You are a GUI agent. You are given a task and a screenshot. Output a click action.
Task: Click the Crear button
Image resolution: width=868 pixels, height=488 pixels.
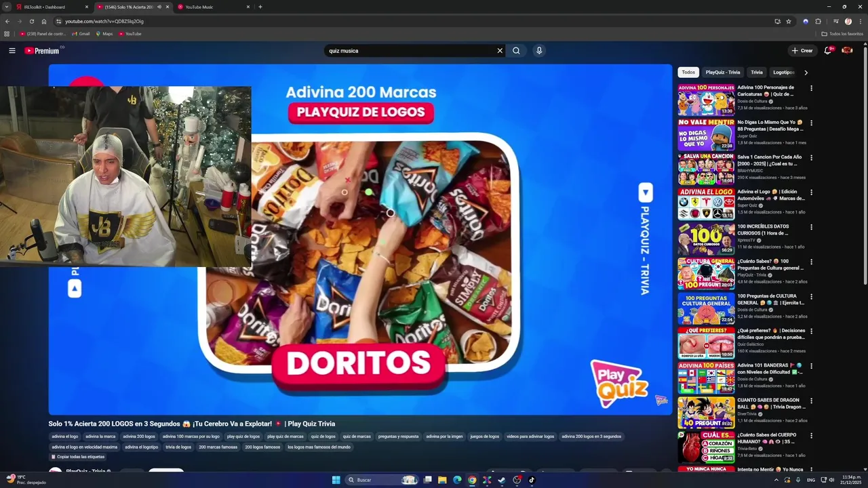point(802,51)
